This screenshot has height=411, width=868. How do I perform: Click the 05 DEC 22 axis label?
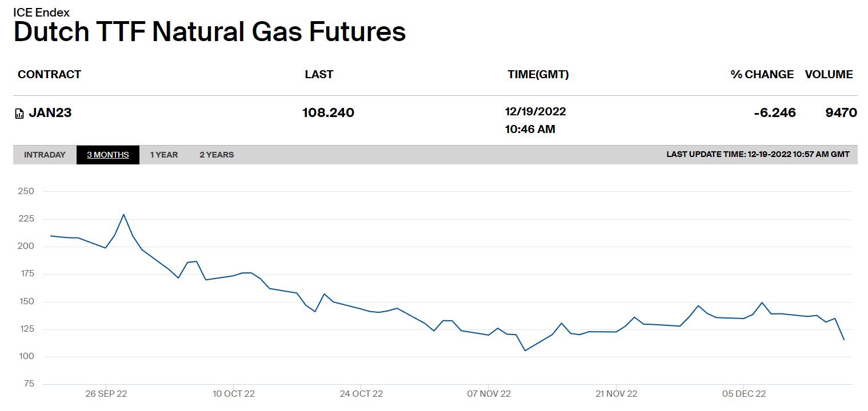pyautogui.click(x=744, y=394)
